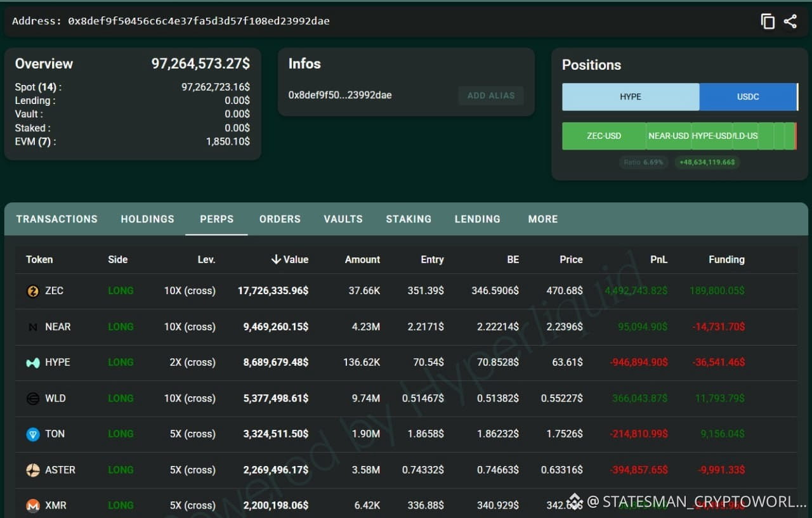
Task: Click the ZEC entry price 351.39$
Action: [x=426, y=290]
